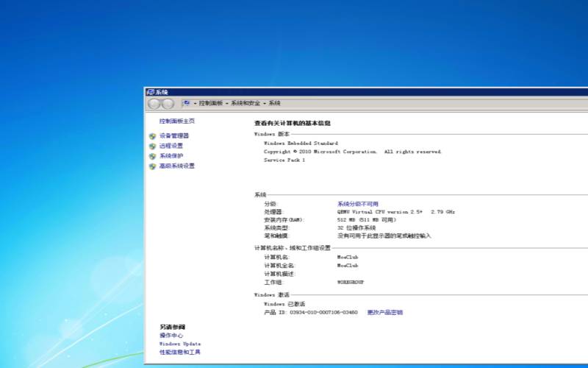Screen dimensions: 588x368
Task: Open dropdown arrow before 系统 breadcrumb
Action: [x=265, y=103]
